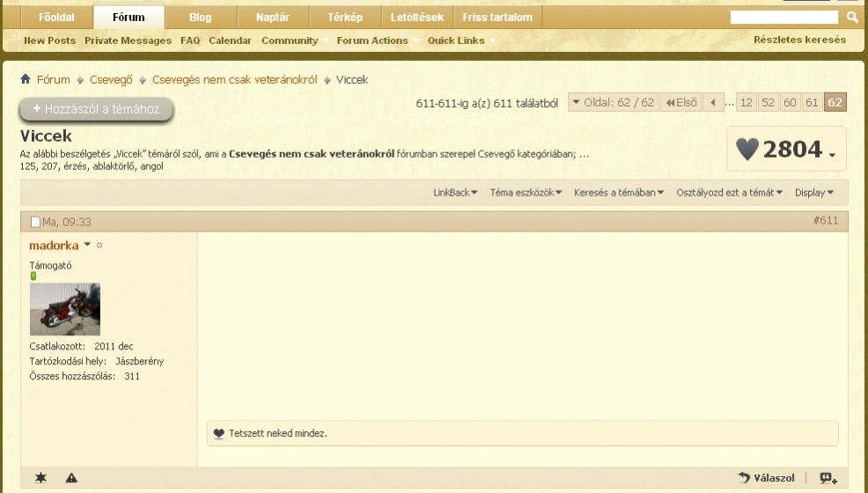Click the multi-quote speech bubble icon

828,478
